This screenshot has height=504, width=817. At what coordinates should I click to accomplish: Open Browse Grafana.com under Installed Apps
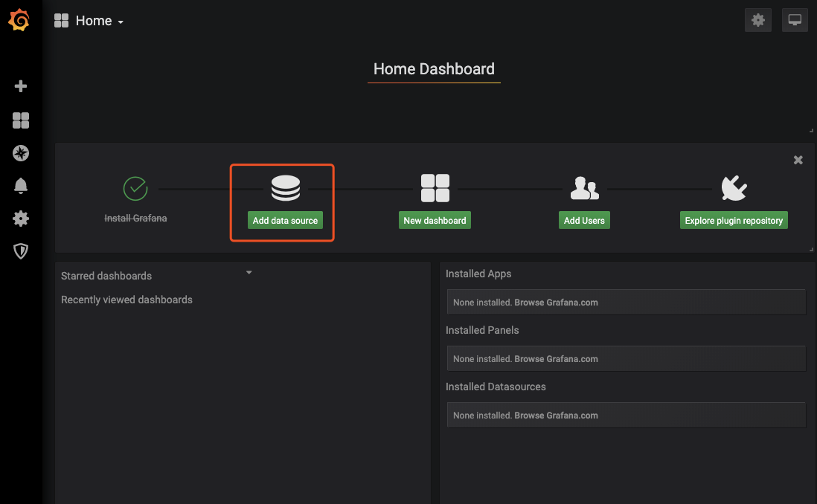(556, 303)
